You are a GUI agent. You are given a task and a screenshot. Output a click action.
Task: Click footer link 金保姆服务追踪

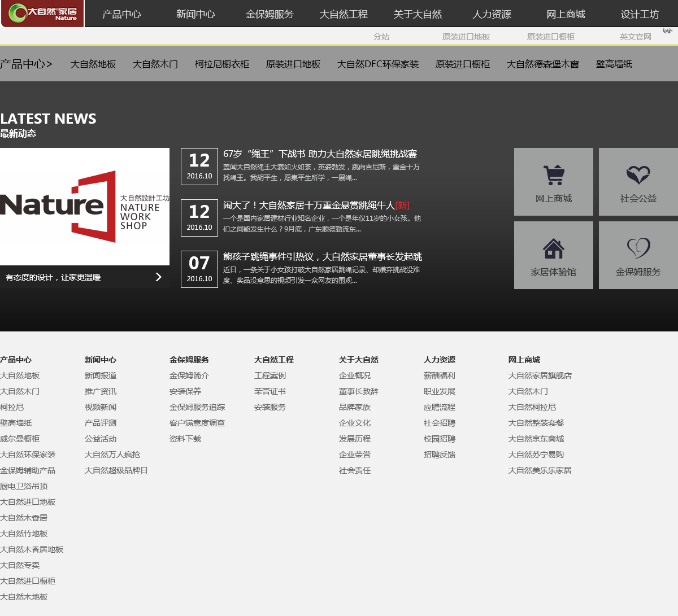point(197,407)
